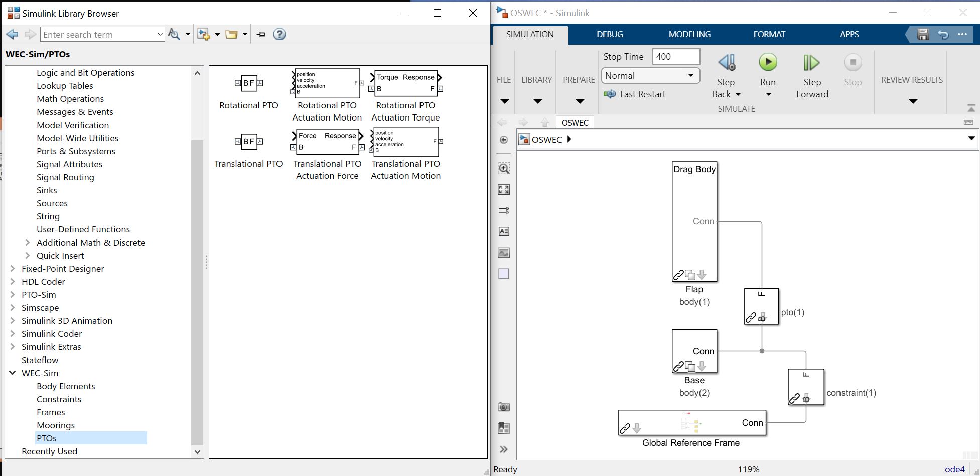
Task: Switch to the APPS tab
Action: (849, 34)
